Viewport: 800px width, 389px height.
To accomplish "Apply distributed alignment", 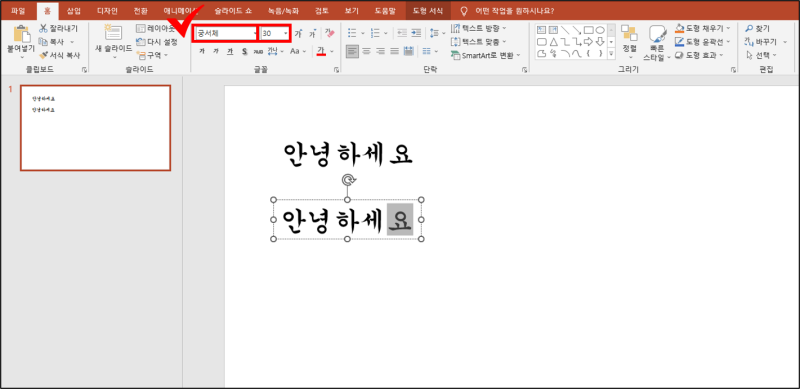I will [x=408, y=51].
